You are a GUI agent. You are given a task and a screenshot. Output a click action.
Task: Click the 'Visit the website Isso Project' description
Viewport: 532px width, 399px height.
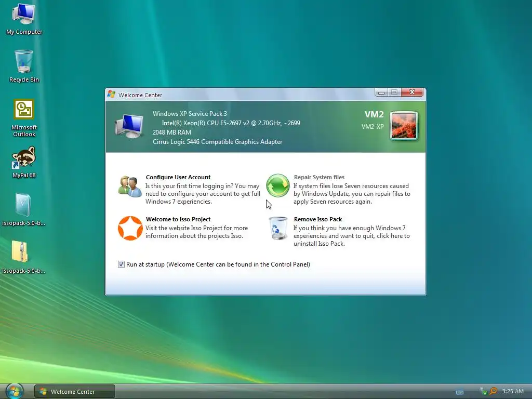tap(196, 232)
